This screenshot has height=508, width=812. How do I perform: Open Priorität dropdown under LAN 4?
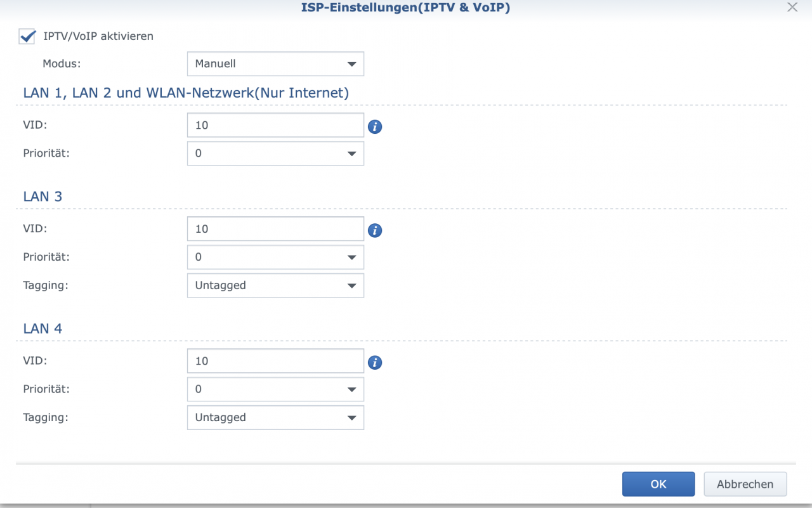(275, 389)
